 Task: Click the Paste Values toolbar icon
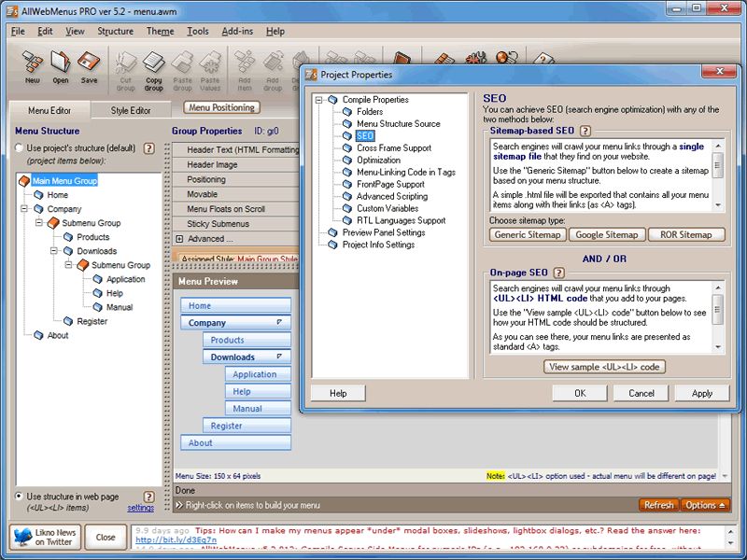tap(210, 63)
